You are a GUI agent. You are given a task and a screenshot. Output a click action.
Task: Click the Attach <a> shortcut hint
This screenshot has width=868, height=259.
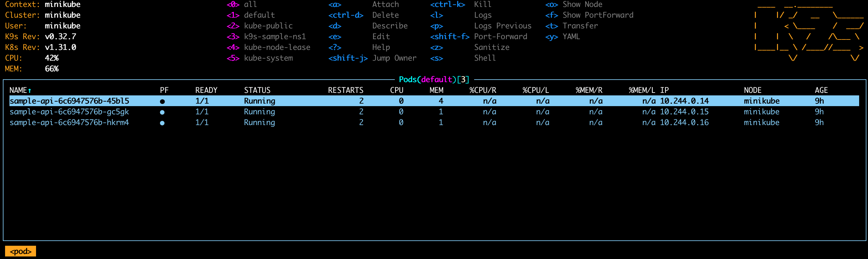[364, 4]
